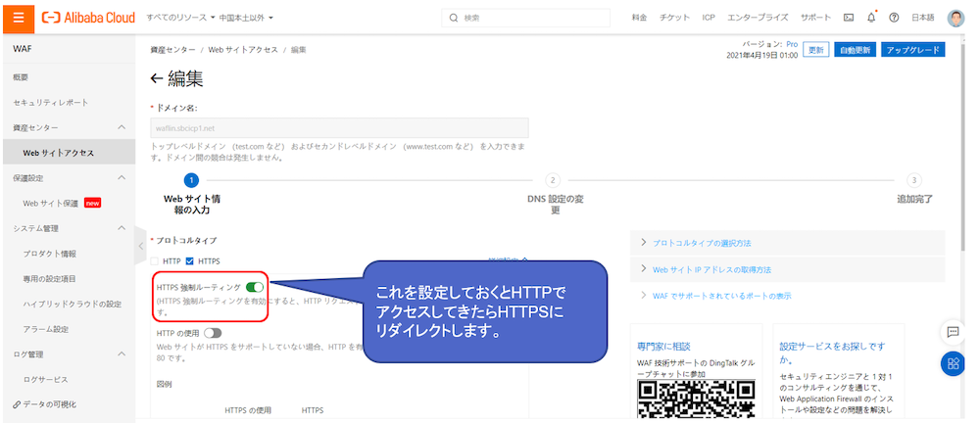Enable the HTTP の使用 switch
Image resolution: width=980 pixels, height=423 pixels.
[x=213, y=333]
